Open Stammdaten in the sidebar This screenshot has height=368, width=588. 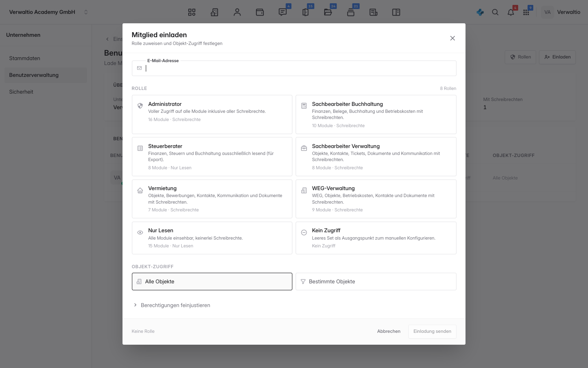point(46,58)
